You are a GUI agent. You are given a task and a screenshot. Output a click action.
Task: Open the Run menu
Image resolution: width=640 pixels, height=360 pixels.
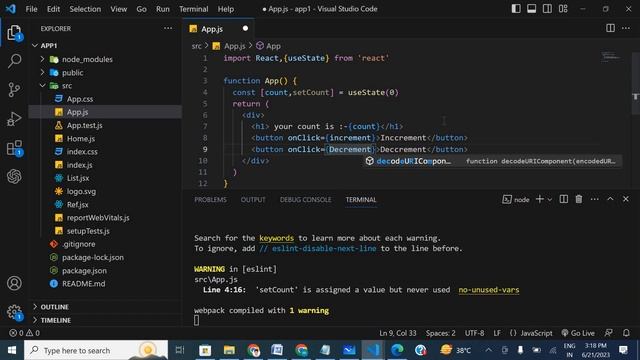162,9
